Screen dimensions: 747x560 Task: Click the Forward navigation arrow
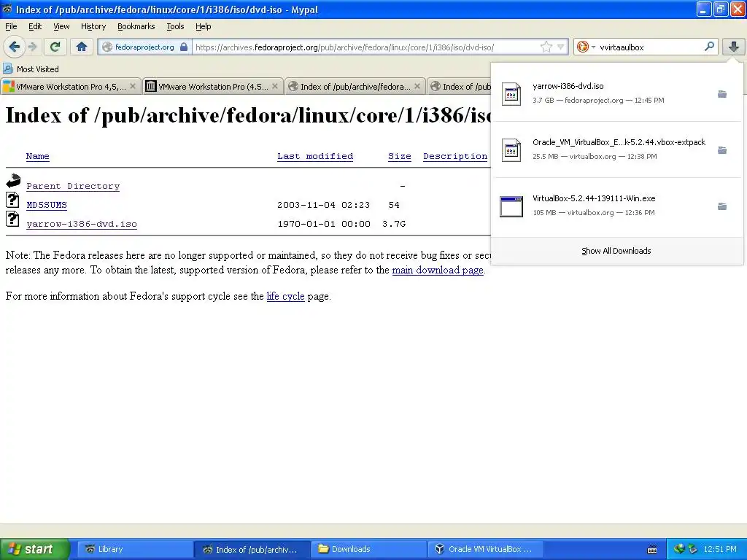(32, 47)
